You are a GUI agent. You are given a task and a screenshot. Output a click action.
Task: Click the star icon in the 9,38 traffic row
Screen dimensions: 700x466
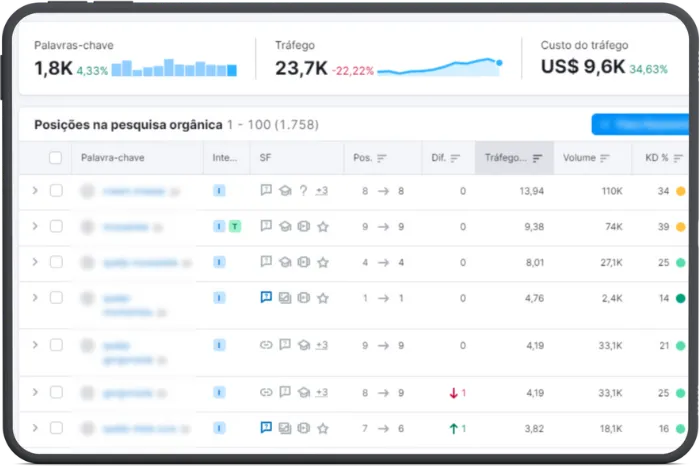tap(323, 227)
